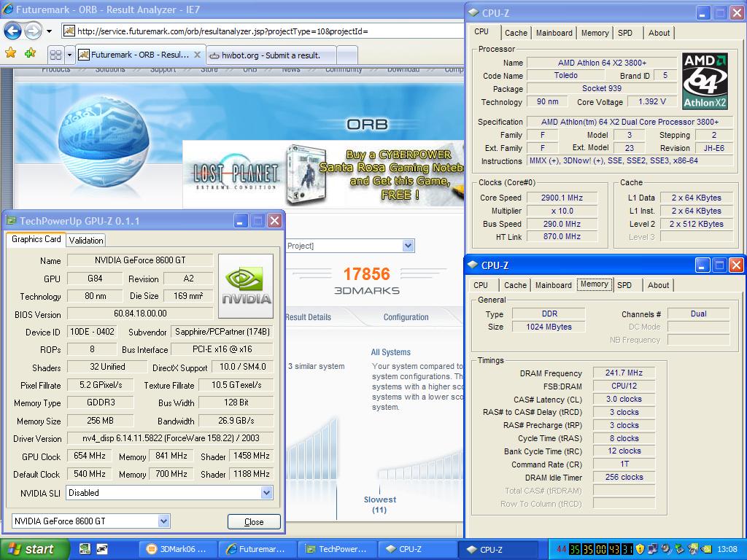Open Memory tab in top CPU-Z window
This screenshot has width=747, height=560.
(x=595, y=33)
